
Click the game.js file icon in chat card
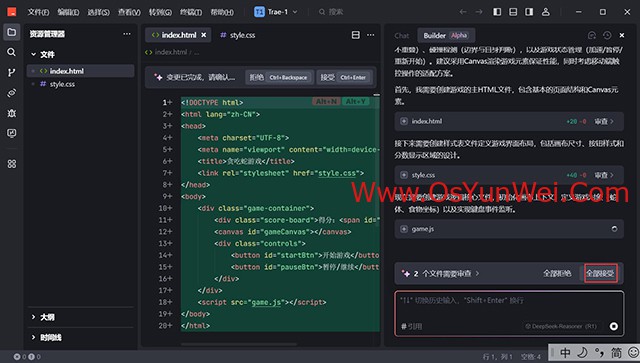404,229
